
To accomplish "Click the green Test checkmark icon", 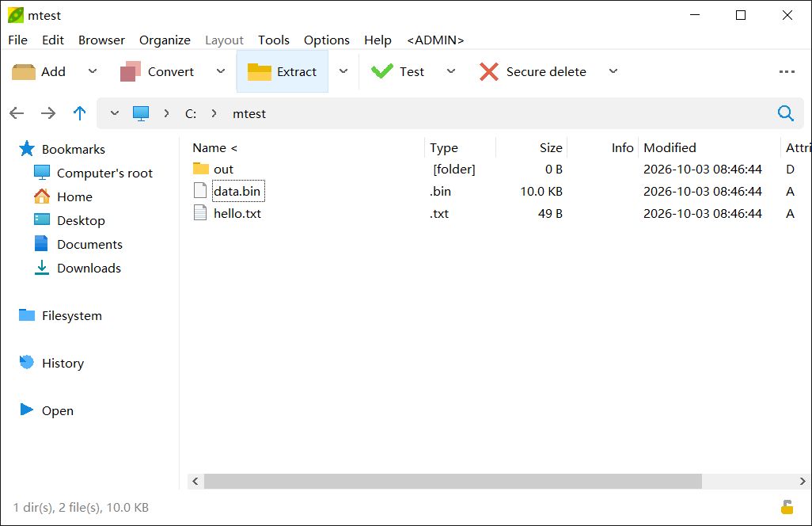I will point(382,71).
